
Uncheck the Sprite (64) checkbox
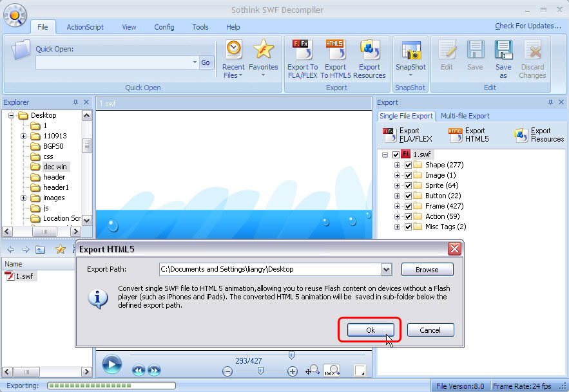pos(409,185)
